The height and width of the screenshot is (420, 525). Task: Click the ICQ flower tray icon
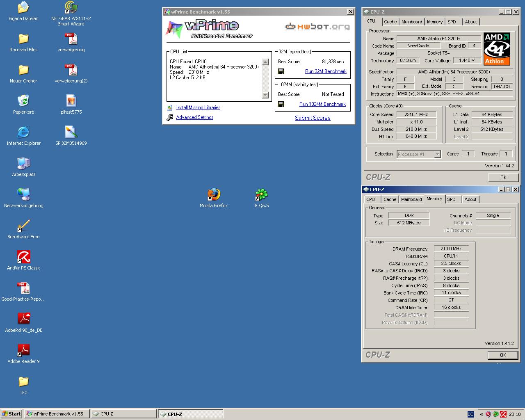pos(495,414)
